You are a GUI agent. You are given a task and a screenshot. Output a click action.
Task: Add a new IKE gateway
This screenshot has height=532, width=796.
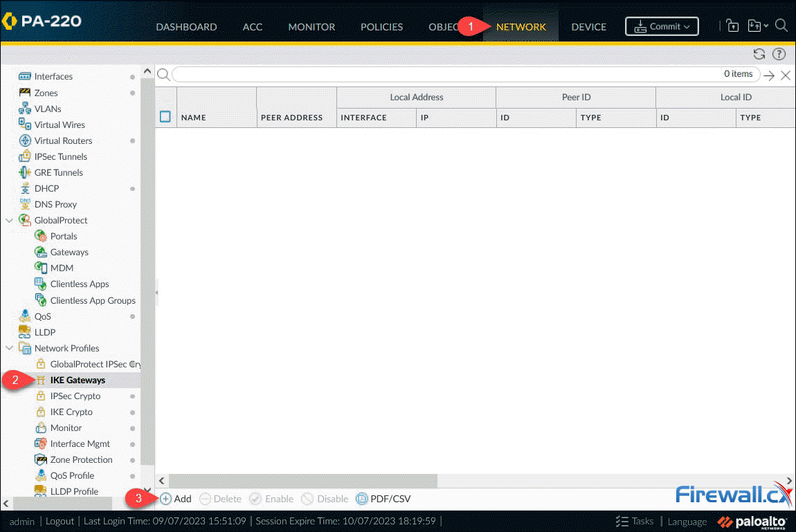[176, 499]
